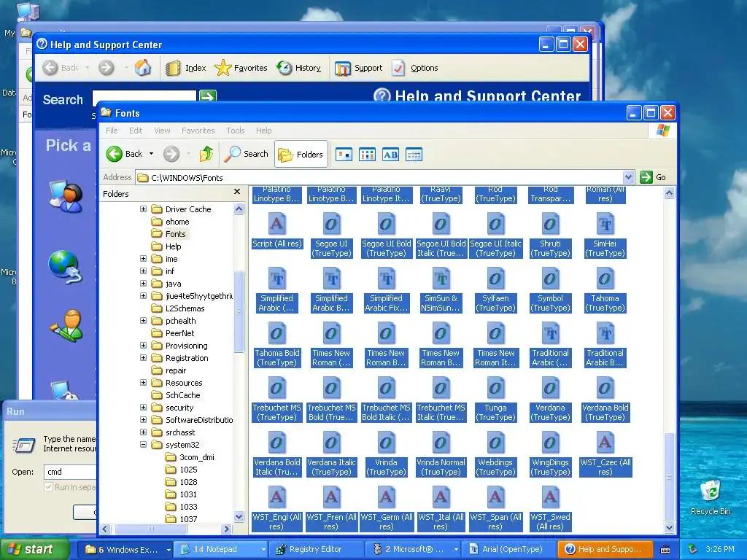Screen dimensions: 747x560
Task: Click the folder tree scroll down arrow
Action: (239, 517)
